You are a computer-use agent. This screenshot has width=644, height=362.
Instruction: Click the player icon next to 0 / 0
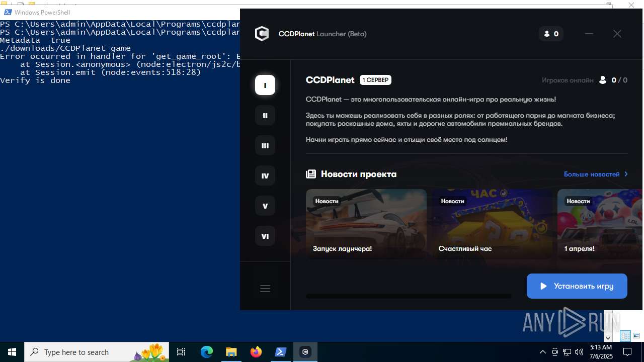[x=603, y=80]
